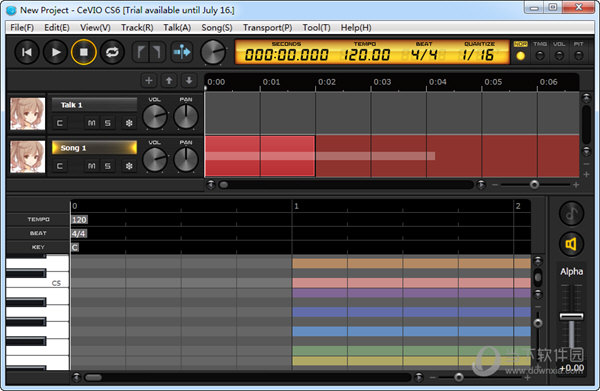Mute the Talk 1 track

91,123
